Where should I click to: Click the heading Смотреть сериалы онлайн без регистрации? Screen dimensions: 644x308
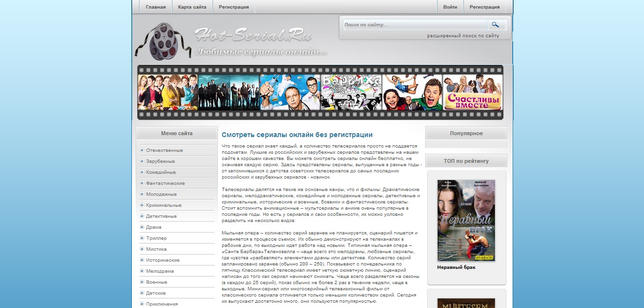297,135
